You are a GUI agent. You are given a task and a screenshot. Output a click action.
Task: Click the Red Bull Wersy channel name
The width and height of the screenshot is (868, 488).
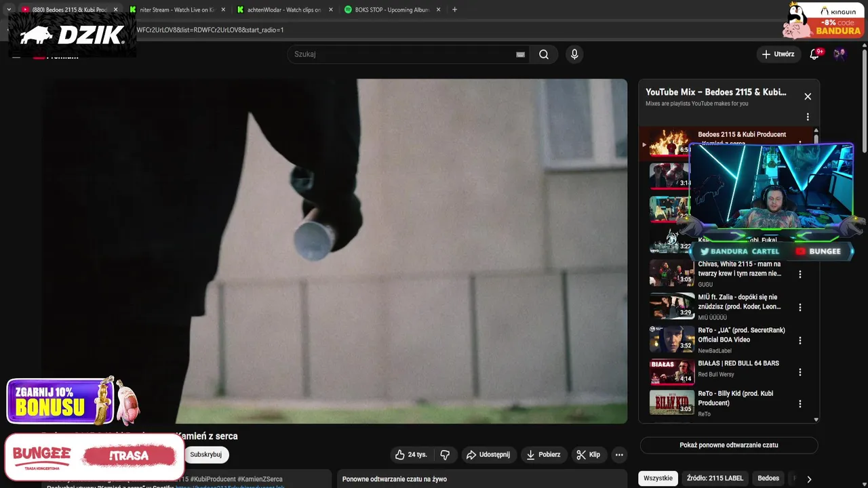(x=716, y=374)
